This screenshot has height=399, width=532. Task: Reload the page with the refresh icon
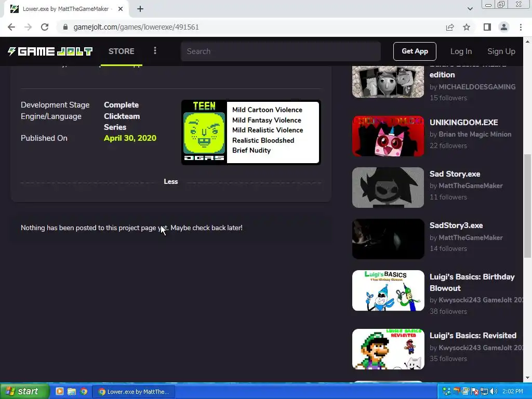(45, 27)
